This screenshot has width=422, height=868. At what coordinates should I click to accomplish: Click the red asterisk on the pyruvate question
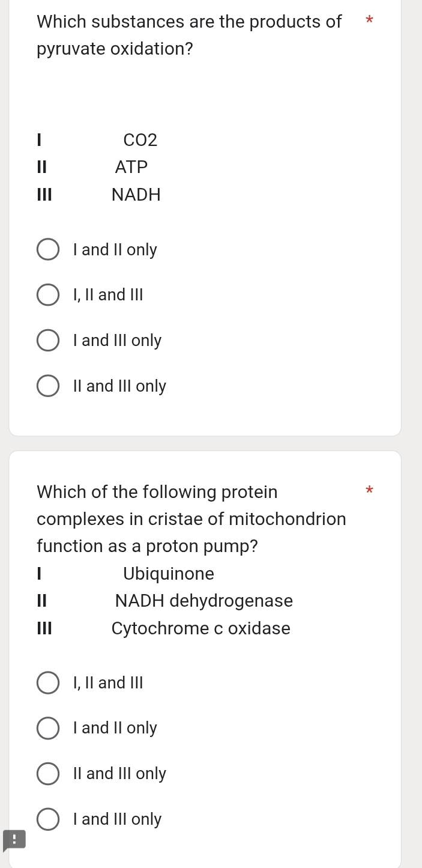click(x=369, y=21)
